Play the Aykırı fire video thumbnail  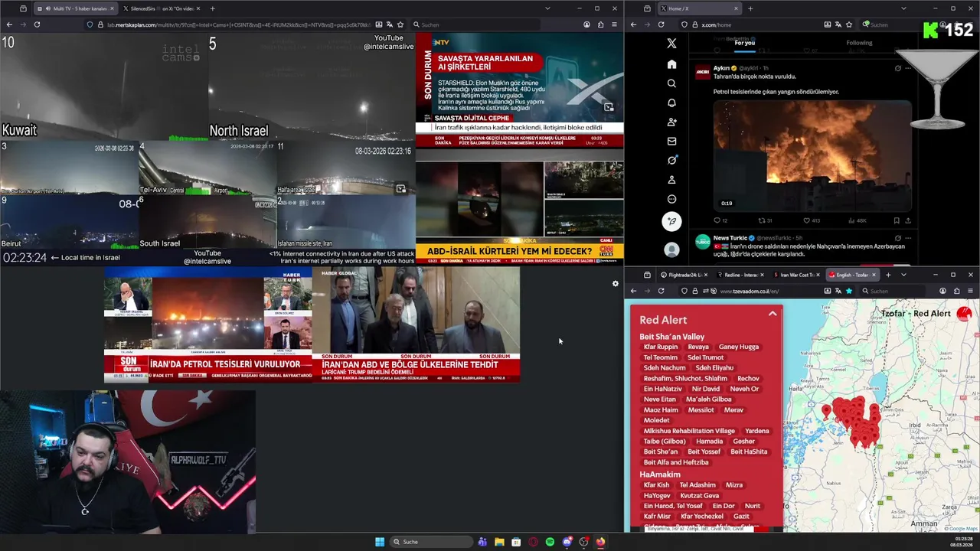tap(812, 155)
